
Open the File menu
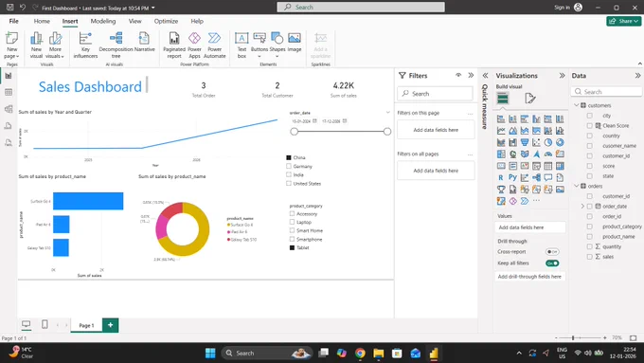coord(13,21)
